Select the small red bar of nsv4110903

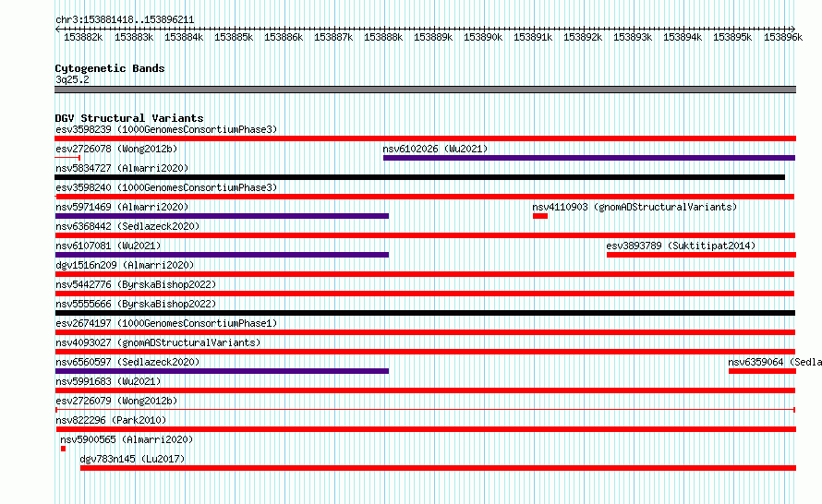tap(540, 216)
